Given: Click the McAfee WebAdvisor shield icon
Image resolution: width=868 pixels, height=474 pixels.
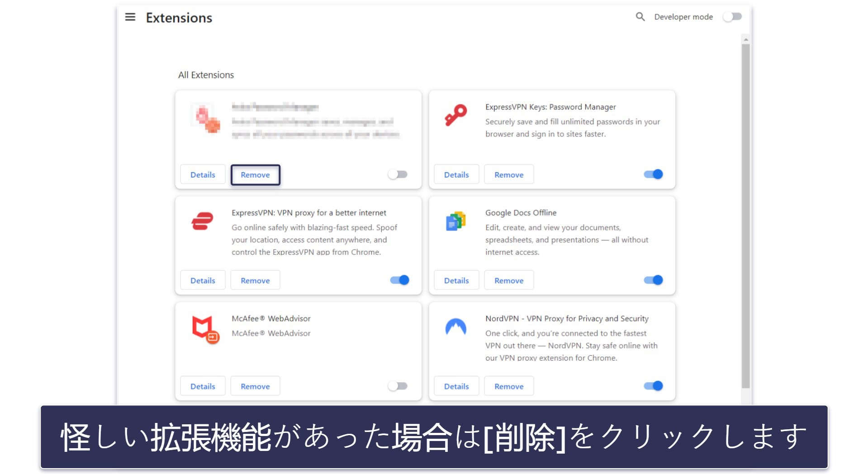Looking at the screenshot, I should pyautogui.click(x=205, y=329).
